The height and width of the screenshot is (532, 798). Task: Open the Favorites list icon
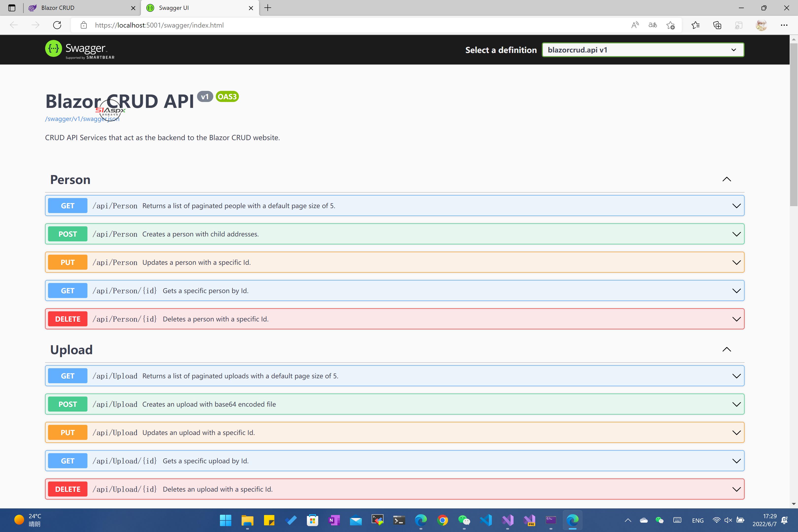[x=696, y=25]
